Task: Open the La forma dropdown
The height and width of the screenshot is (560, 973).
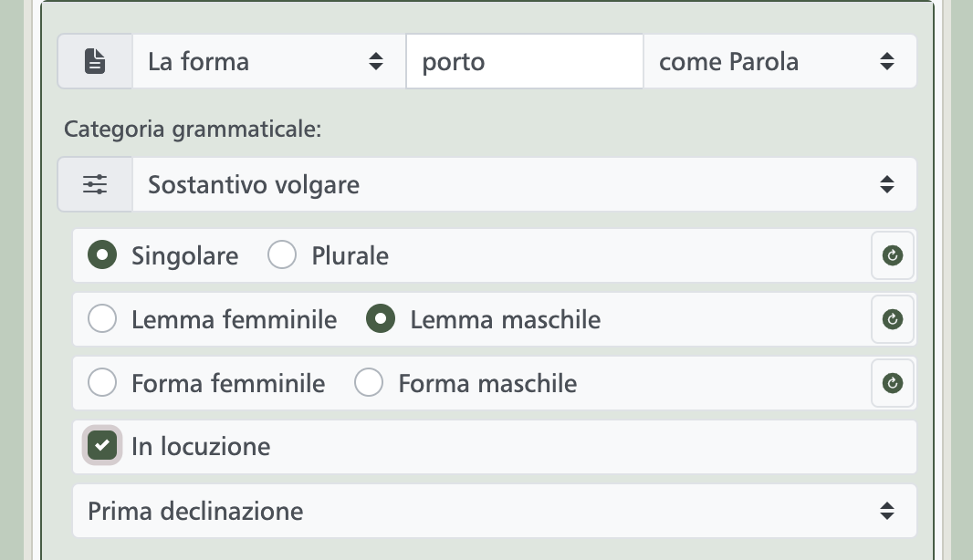Action: click(x=268, y=61)
